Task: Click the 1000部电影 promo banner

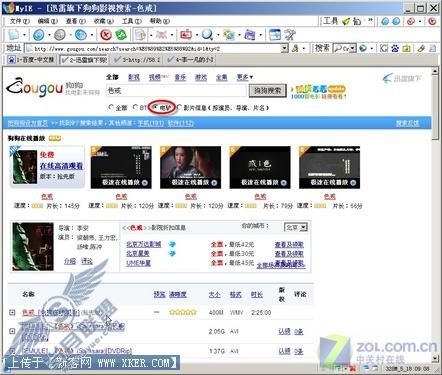Action: (x=318, y=92)
